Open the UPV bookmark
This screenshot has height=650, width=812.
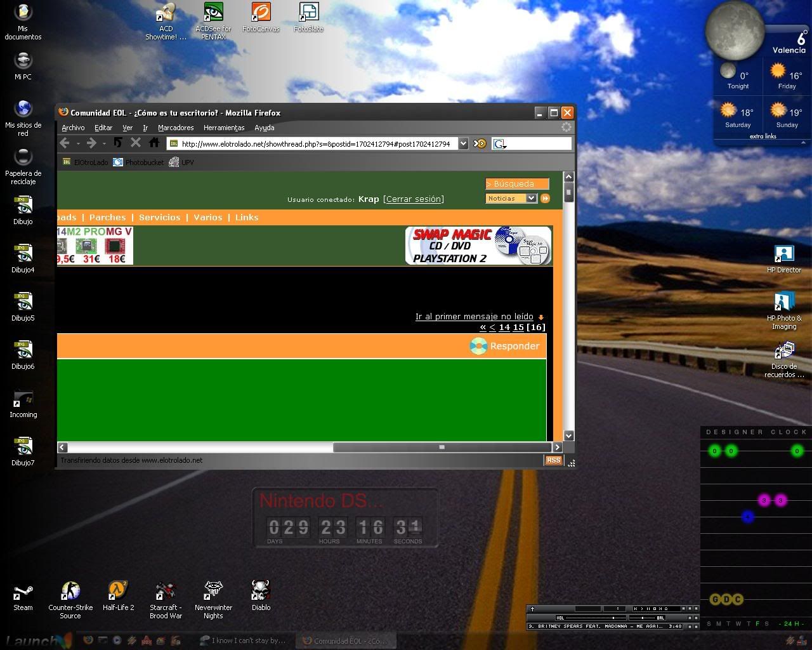pyautogui.click(x=181, y=162)
